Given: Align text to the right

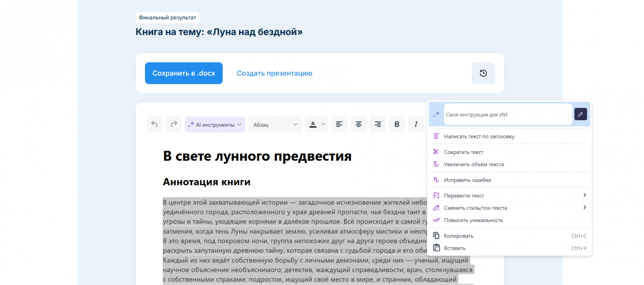Looking at the screenshot, I should point(378,124).
